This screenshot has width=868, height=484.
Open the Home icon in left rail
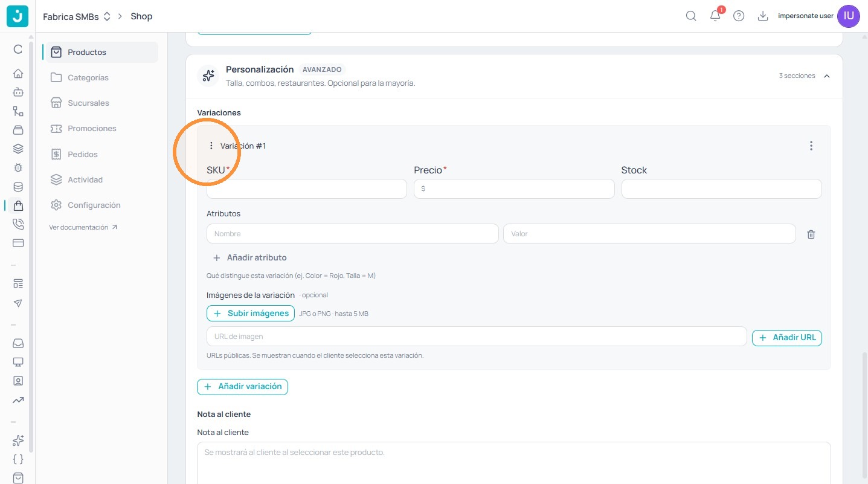[18, 74]
